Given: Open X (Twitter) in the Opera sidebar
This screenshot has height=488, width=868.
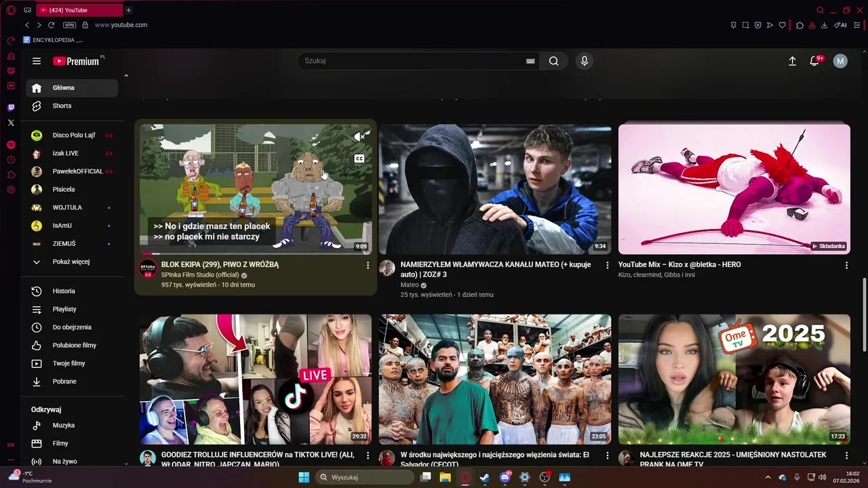Looking at the screenshot, I should click(11, 123).
